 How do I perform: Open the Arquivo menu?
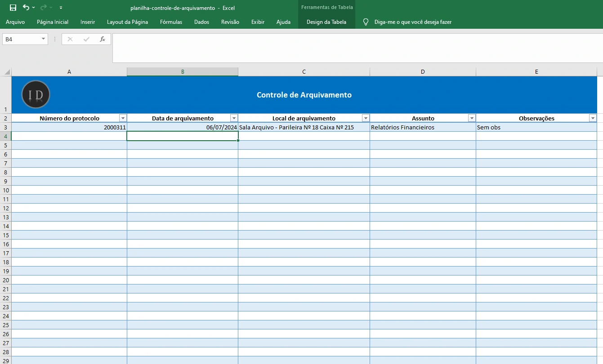(15, 22)
